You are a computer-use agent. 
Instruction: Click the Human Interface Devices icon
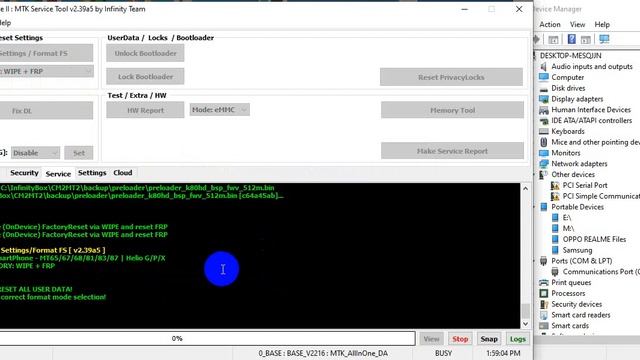click(x=544, y=110)
